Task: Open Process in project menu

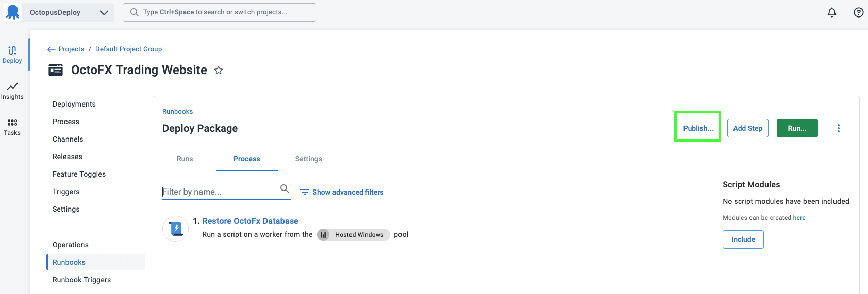Action: click(66, 122)
